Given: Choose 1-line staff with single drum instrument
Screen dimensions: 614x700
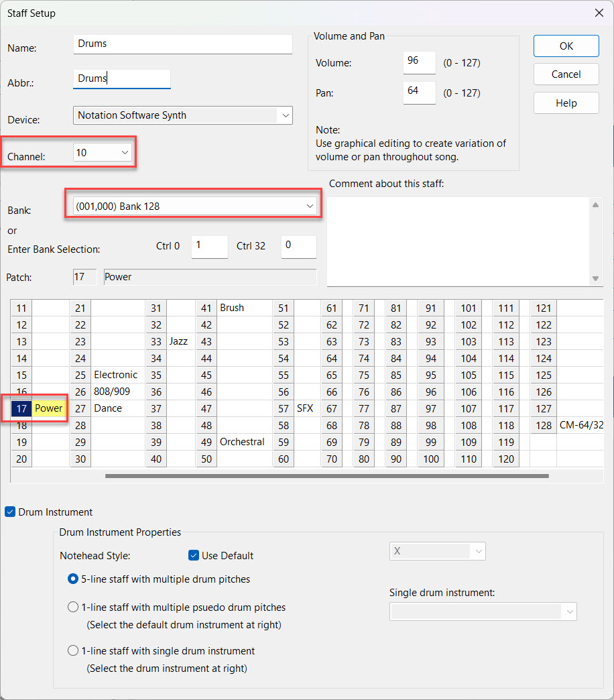Looking at the screenshot, I should (x=73, y=650).
